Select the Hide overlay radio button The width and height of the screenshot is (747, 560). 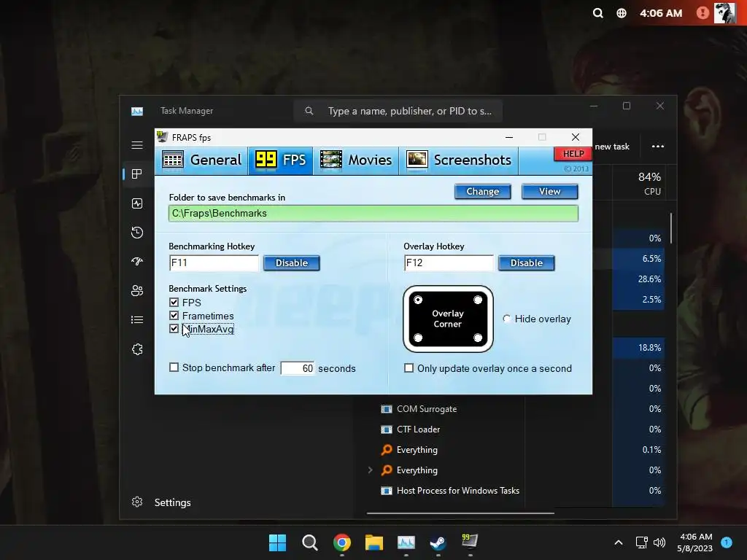[x=506, y=319]
